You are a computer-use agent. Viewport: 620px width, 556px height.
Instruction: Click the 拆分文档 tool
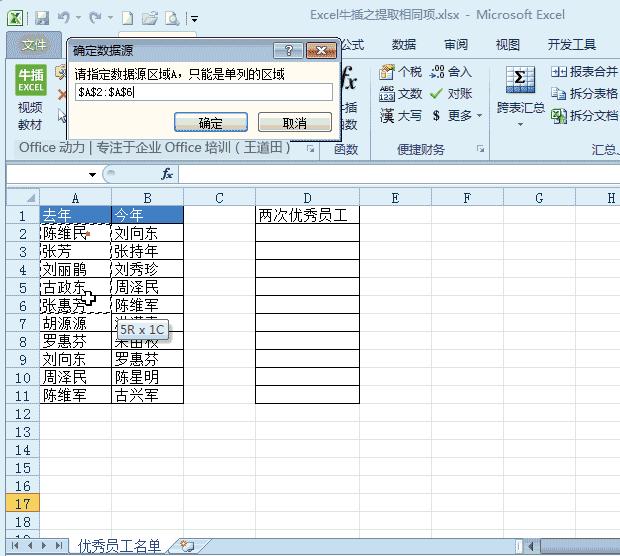(584, 115)
